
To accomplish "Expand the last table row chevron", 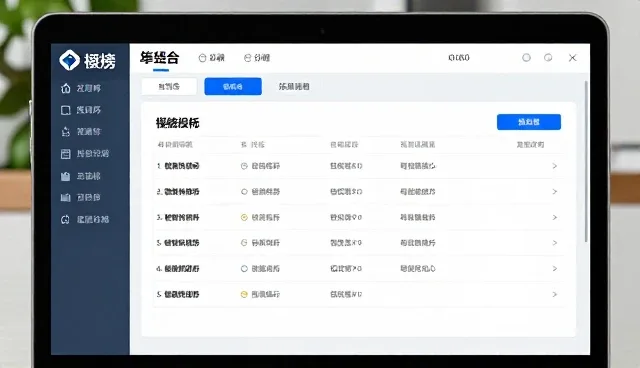I will 555,294.
